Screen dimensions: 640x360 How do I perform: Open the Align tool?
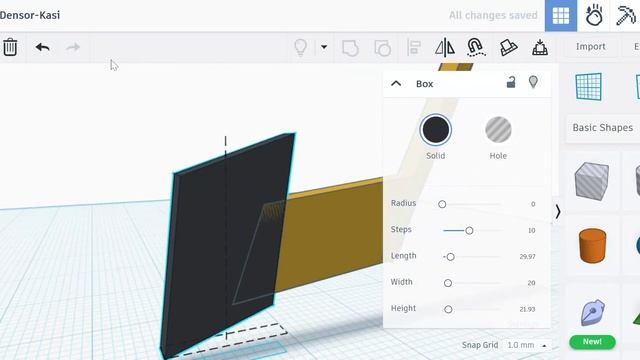(x=414, y=47)
